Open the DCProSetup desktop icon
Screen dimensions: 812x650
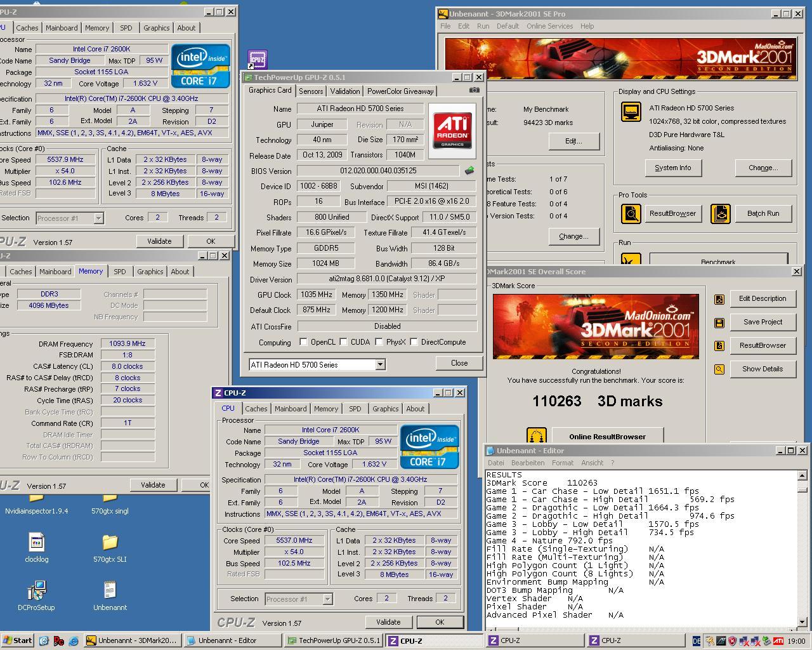click(x=37, y=596)
